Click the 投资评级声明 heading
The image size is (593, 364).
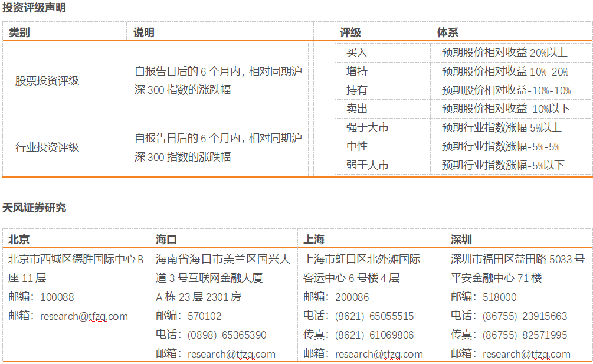point(34,8)
